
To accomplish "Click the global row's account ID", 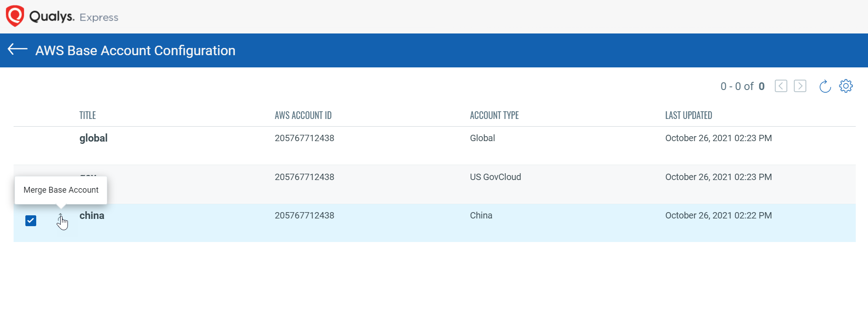I will [304, 138].
